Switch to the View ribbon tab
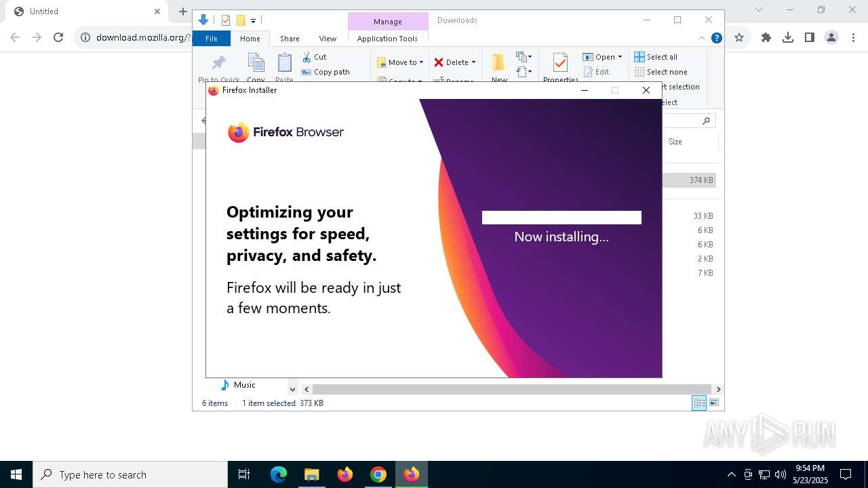The width and height of the screenshot is (868, 488). (x=328, y=39)
